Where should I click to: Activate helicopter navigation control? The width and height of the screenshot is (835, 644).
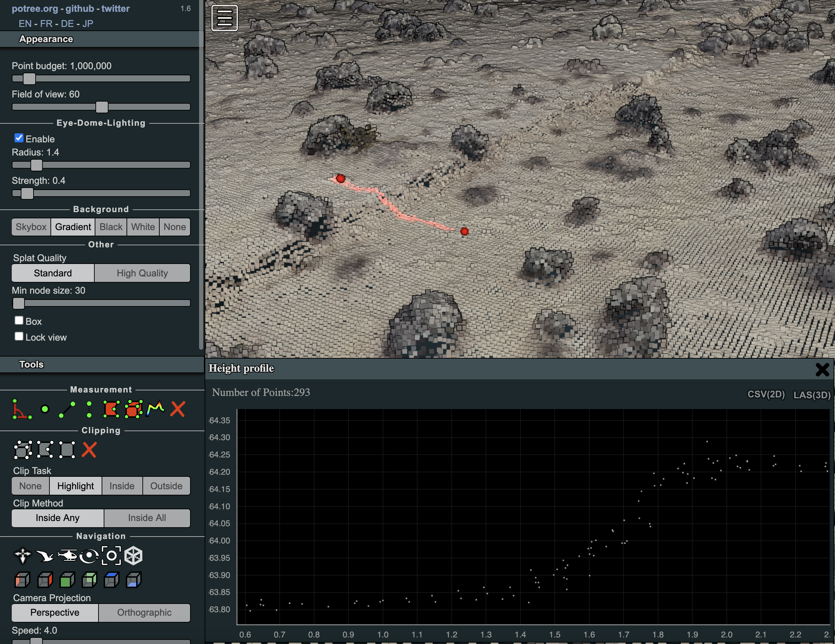point(67,555)
